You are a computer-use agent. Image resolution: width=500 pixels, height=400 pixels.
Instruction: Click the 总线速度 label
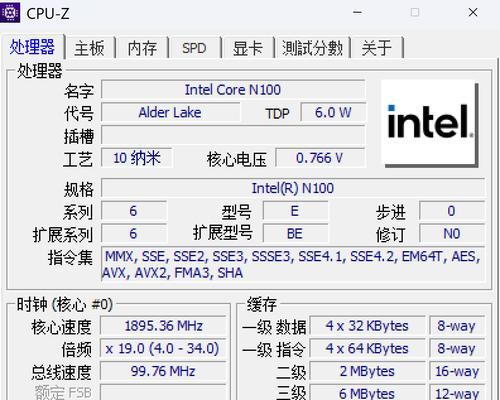pos(61,372)
